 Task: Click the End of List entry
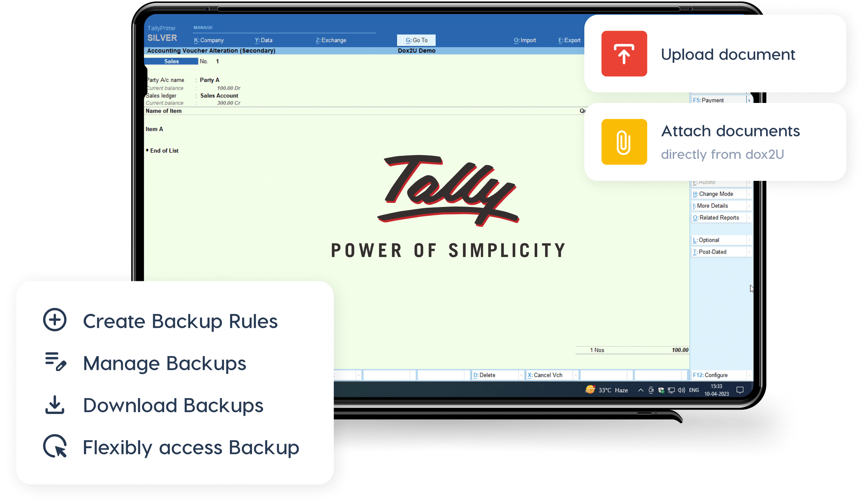click(162, 151)
